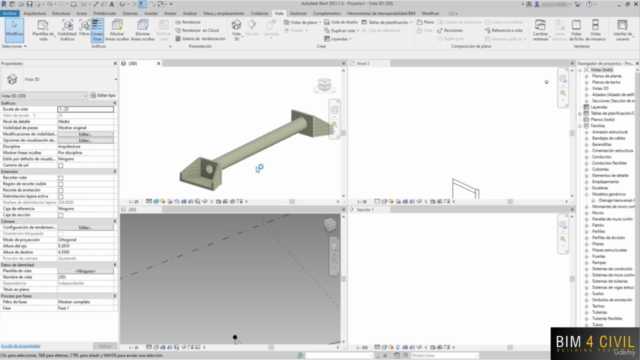Click horizontal scrollbar of Nivel 2 view

pos(510,202)
